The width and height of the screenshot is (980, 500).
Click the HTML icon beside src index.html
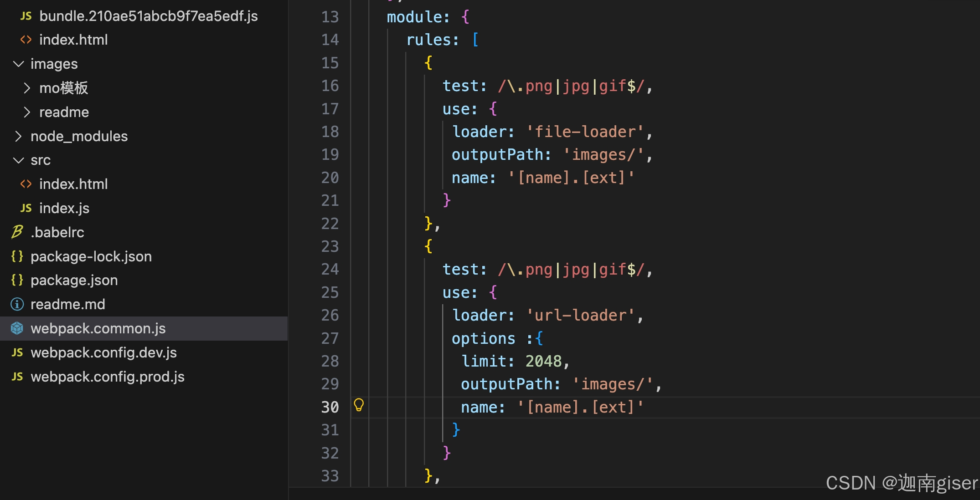pyautogui.click(x=26, y=184)
